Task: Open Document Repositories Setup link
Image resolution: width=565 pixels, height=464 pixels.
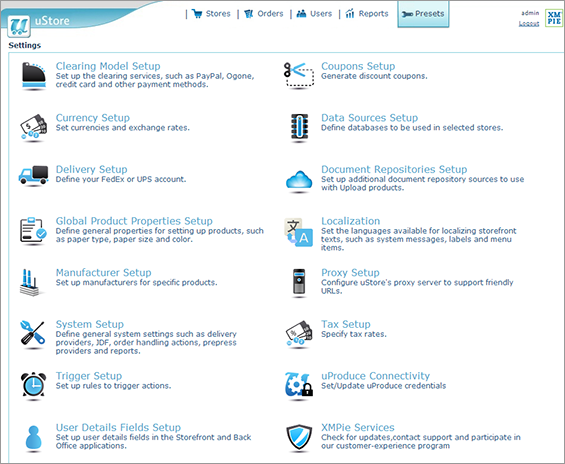Action: (394, 169)
